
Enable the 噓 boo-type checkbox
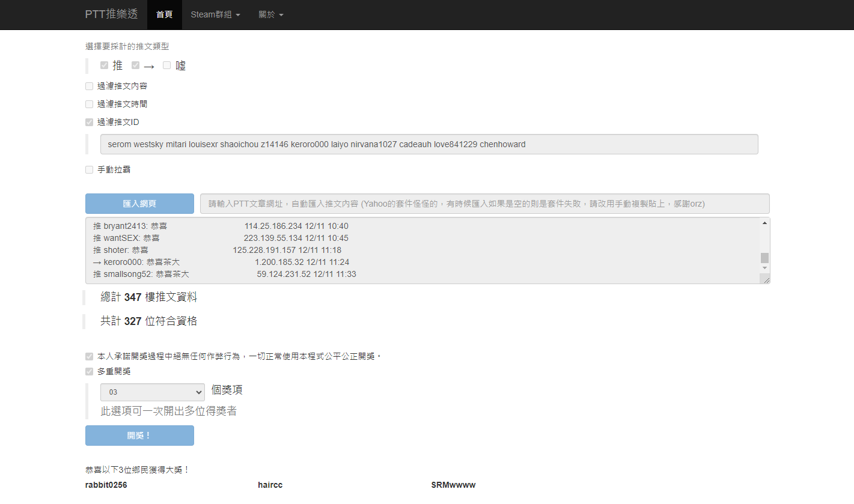click(167, 65)
